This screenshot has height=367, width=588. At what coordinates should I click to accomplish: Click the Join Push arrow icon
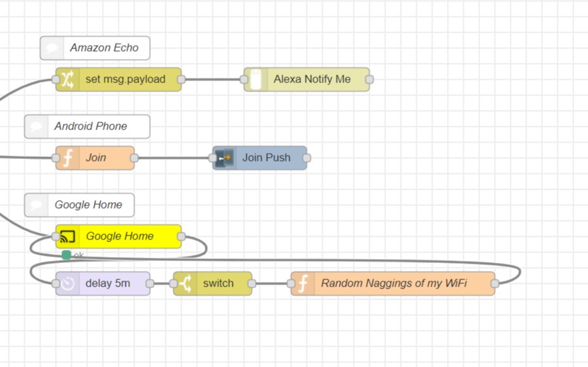click(225, 158)
